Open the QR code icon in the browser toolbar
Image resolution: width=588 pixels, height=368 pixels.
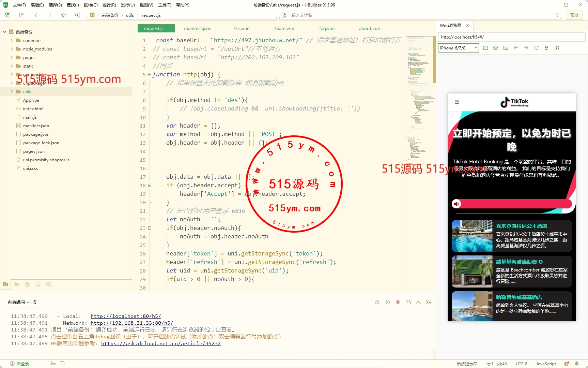pyautogui.click(x=557, y=48)
